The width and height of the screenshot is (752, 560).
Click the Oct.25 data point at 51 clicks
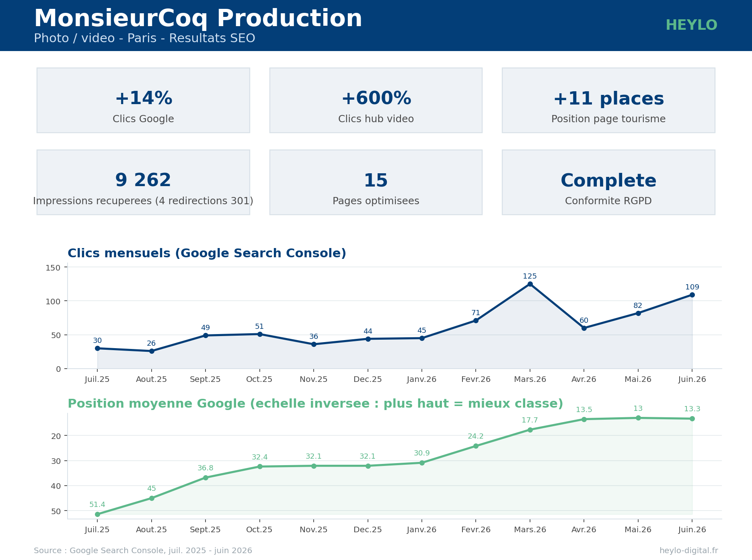(x=260, y=334)
